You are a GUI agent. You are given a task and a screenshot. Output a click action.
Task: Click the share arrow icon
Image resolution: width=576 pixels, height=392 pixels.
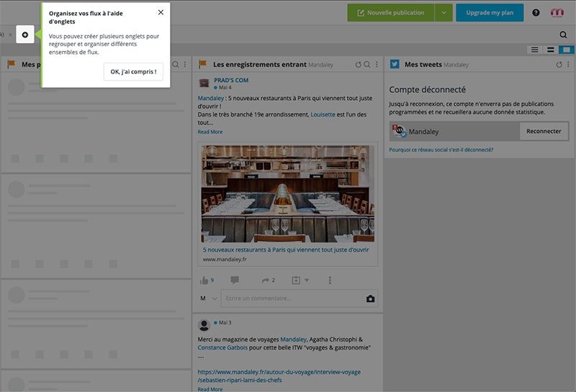[265, 281]
